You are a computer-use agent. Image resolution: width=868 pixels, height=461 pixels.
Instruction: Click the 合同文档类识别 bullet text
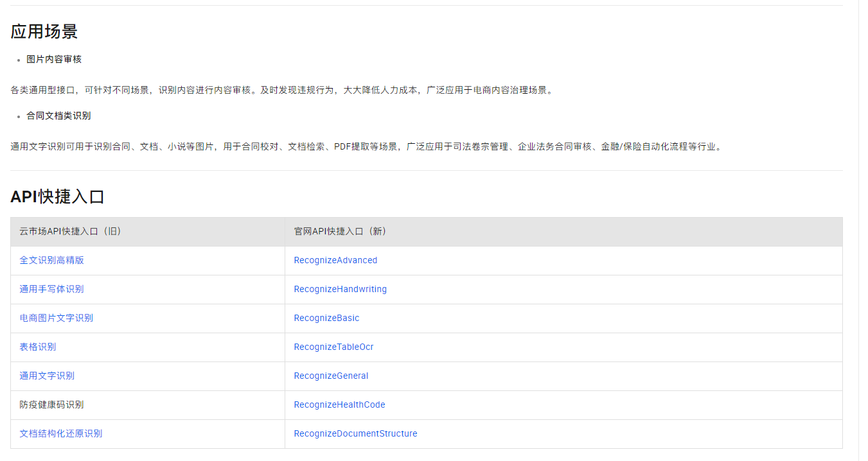click(58, 116)
